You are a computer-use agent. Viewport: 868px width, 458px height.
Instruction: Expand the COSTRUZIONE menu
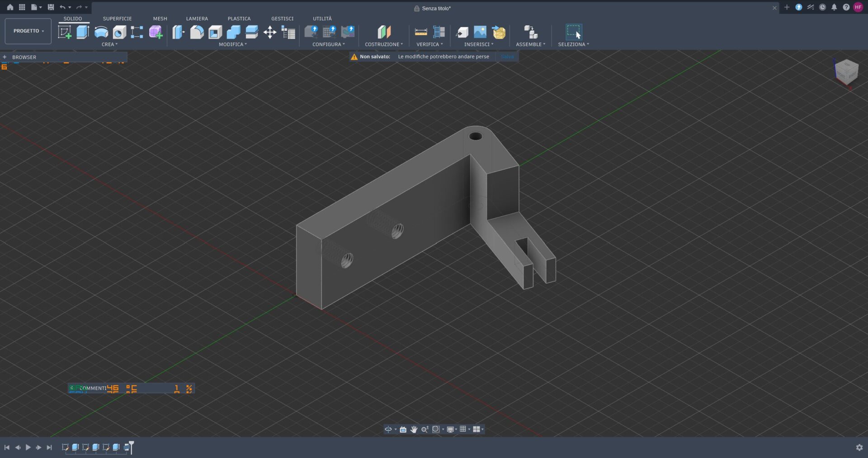tap(384, 44)
